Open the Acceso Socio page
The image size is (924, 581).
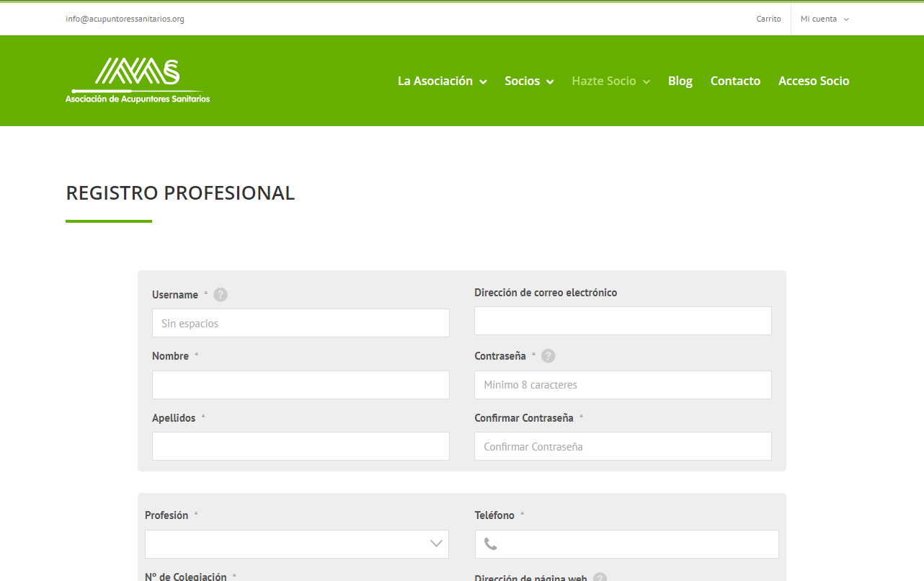tap(814, 81)
